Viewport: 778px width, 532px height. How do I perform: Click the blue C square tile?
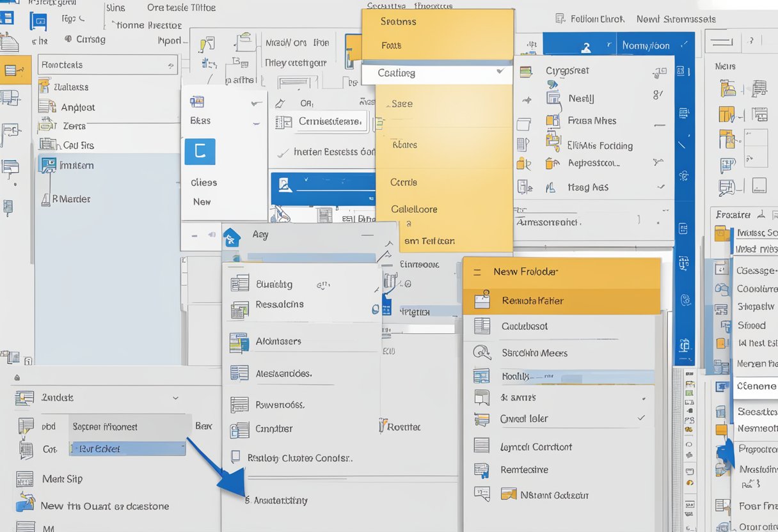(200, 152)
